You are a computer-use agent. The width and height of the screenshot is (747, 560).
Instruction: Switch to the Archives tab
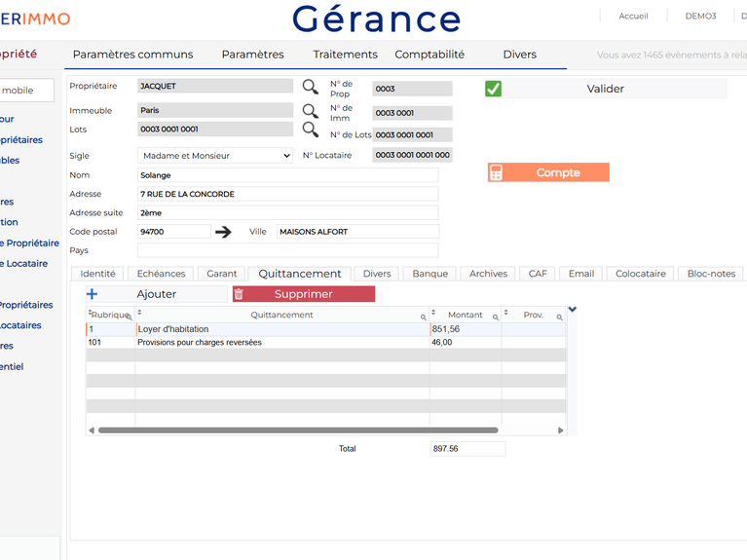pyautogui.click(x=488, y=274)
